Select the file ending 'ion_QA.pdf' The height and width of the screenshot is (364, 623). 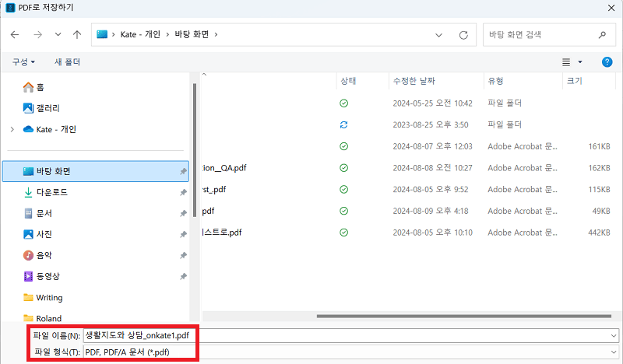[x=224, y=168]
